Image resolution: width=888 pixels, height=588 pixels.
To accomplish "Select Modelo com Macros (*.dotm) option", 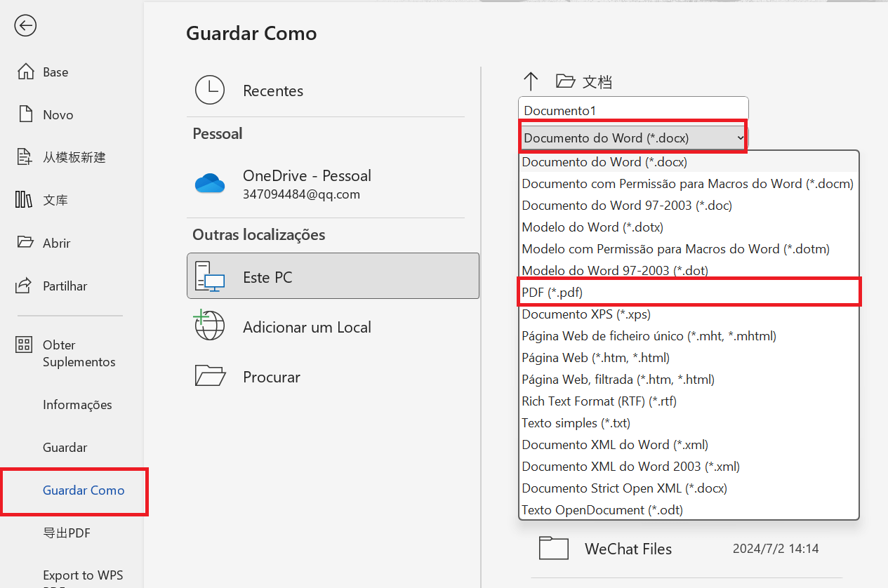I will pyautogui.click(x=689, y=249).
